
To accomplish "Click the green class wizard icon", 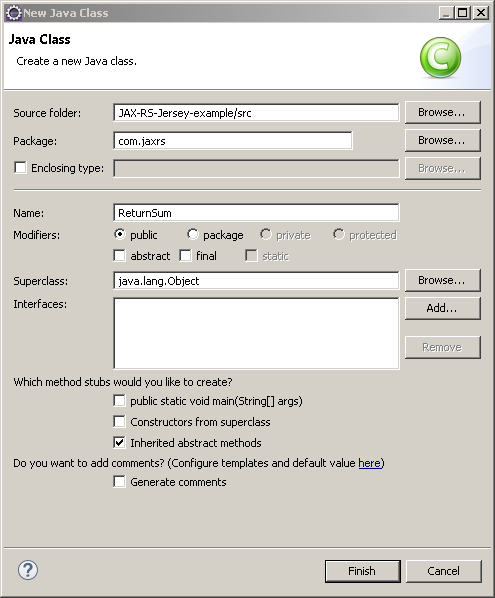I will [440, 58].
